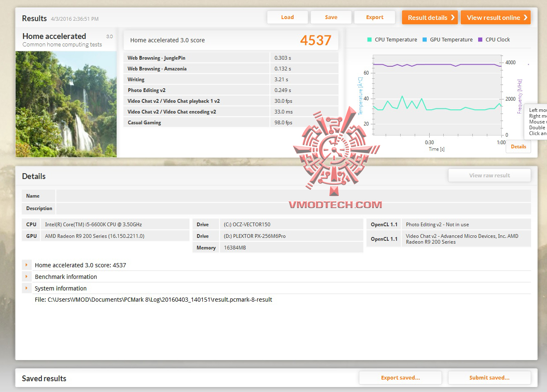Select Video Chat encoding v2 row
The width and height of the screenshot is (547, 392).
pyautogui.click(x=231, y=112)
